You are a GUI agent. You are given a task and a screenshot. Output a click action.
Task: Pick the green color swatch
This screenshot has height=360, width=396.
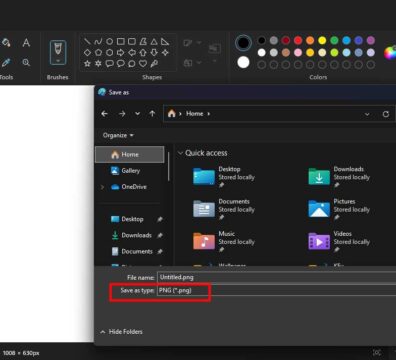pos(334,40)
